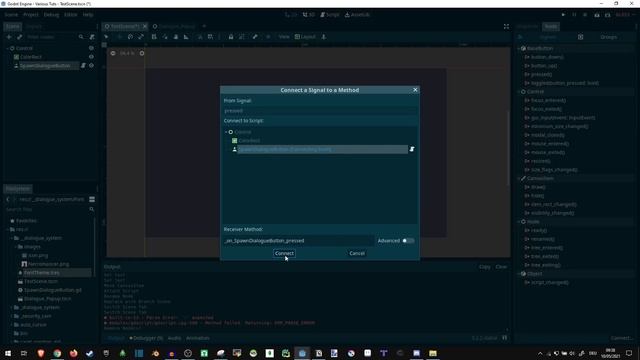Collapse the Node signal group
This screenshot has width=640, height=360.
click(519, 222)
